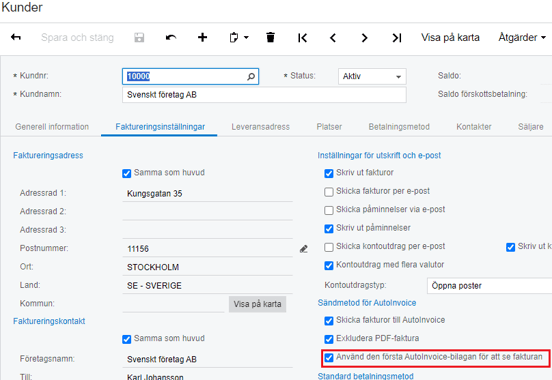Toggle Exkludera PDF-faktura checkbox
Screen dimensions: 552x380
tap(329, 339)
